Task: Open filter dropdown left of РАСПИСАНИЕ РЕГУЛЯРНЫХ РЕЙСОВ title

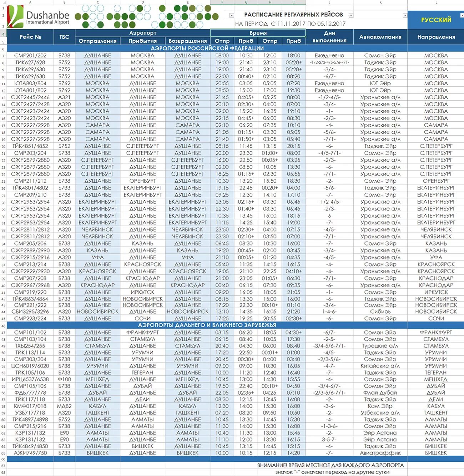Action: [232, 15]
